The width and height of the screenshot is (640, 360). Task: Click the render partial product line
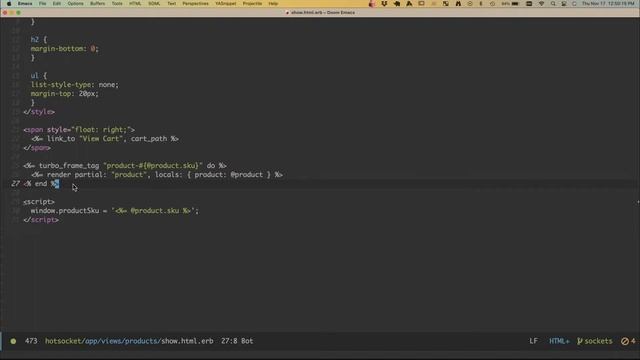pyautogui.click(x=157, y=175)
